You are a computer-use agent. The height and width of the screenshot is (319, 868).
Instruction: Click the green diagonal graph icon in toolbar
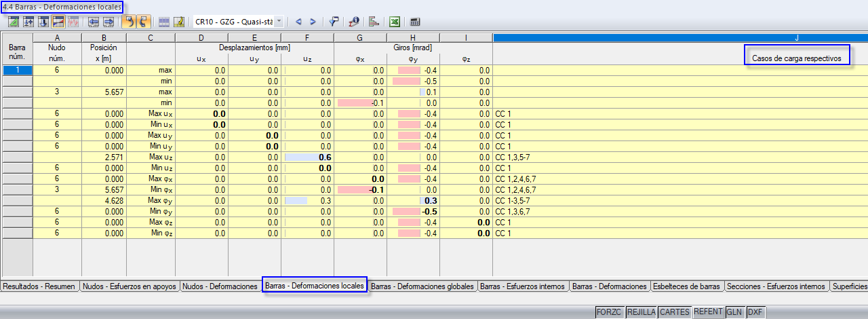13,22
